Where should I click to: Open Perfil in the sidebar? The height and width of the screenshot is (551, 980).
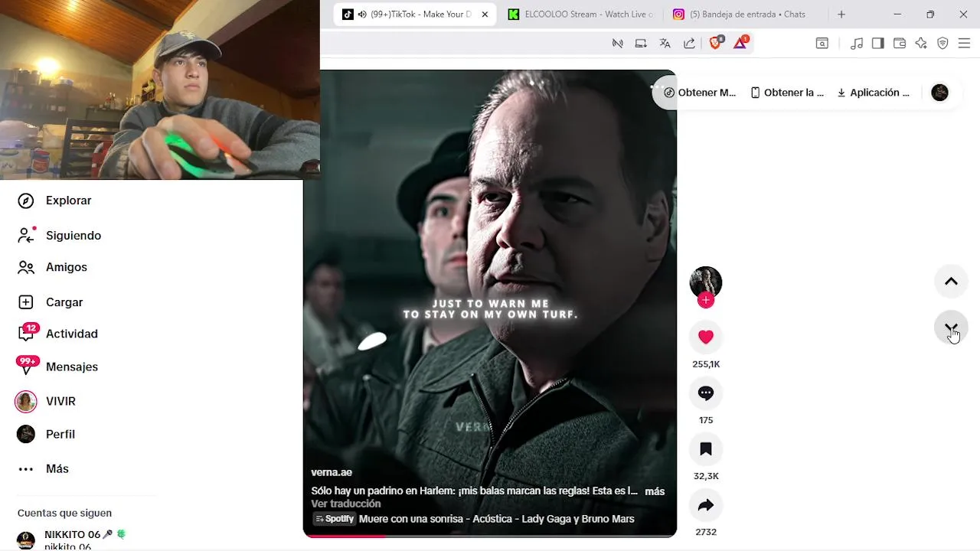click(60, 434)
